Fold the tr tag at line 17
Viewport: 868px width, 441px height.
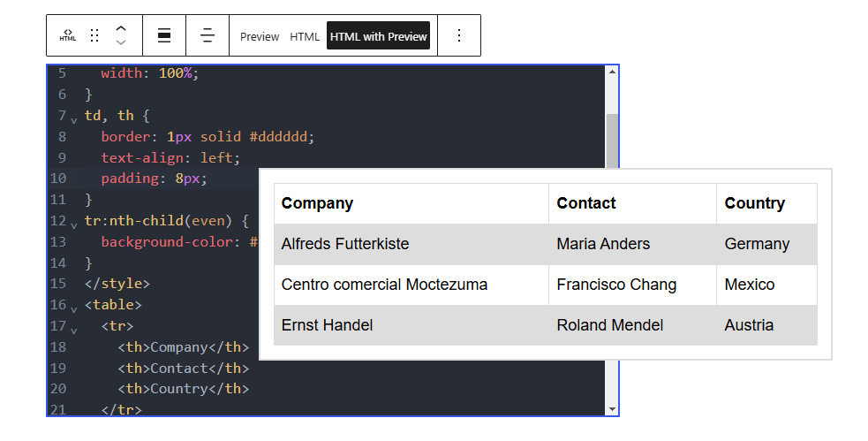click(74, 329)
